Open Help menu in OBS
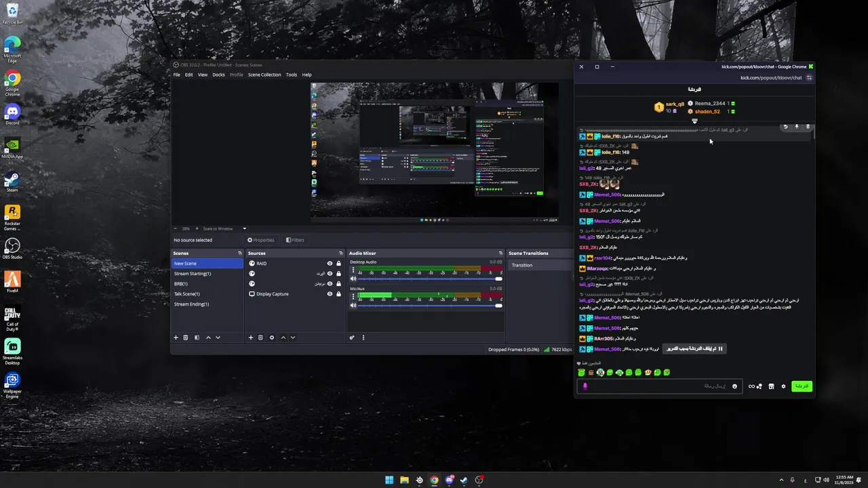868x488 pixels. pos(307,75)
